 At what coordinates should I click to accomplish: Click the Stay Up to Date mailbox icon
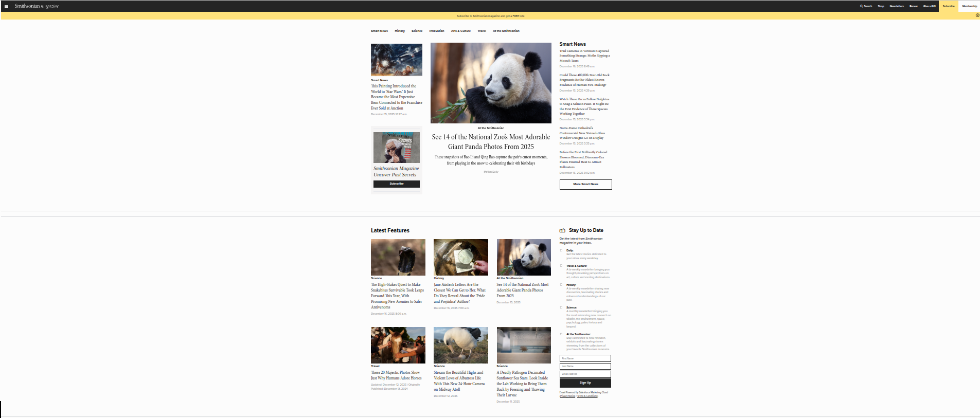pyautogui.click(x=562, y=230)
